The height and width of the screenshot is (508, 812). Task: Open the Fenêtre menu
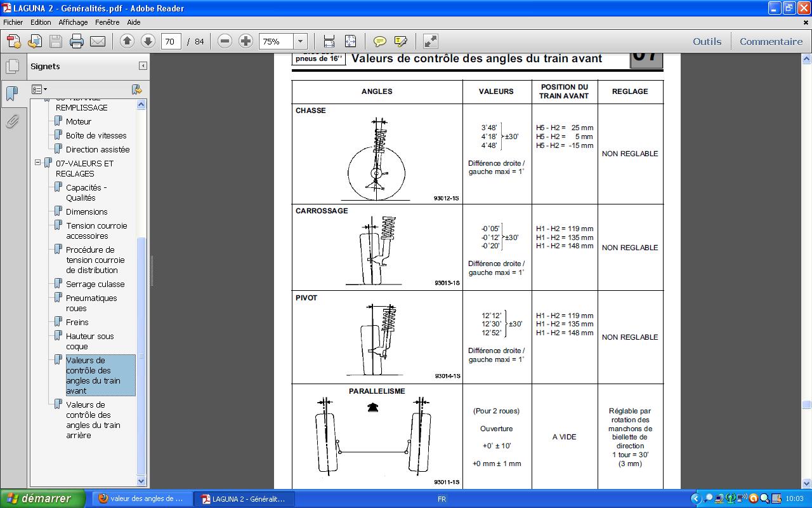pyautogui.click(x=107, y=22)
